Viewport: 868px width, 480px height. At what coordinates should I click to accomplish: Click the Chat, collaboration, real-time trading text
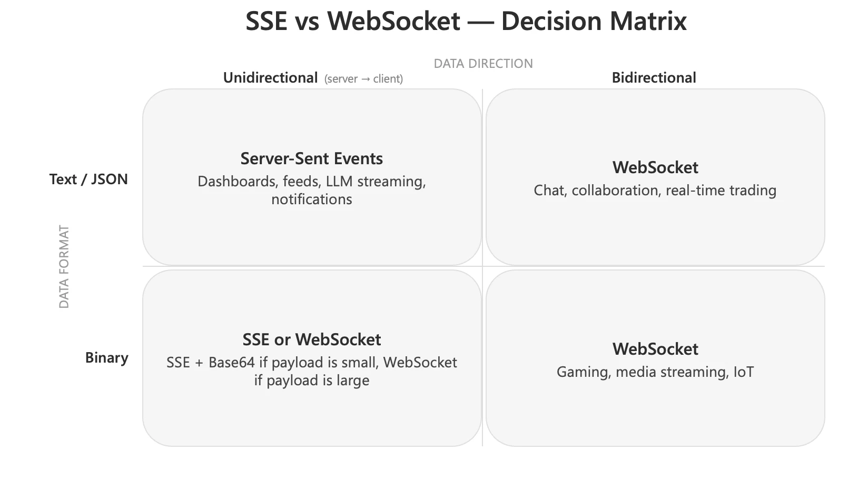coord(655,191)
